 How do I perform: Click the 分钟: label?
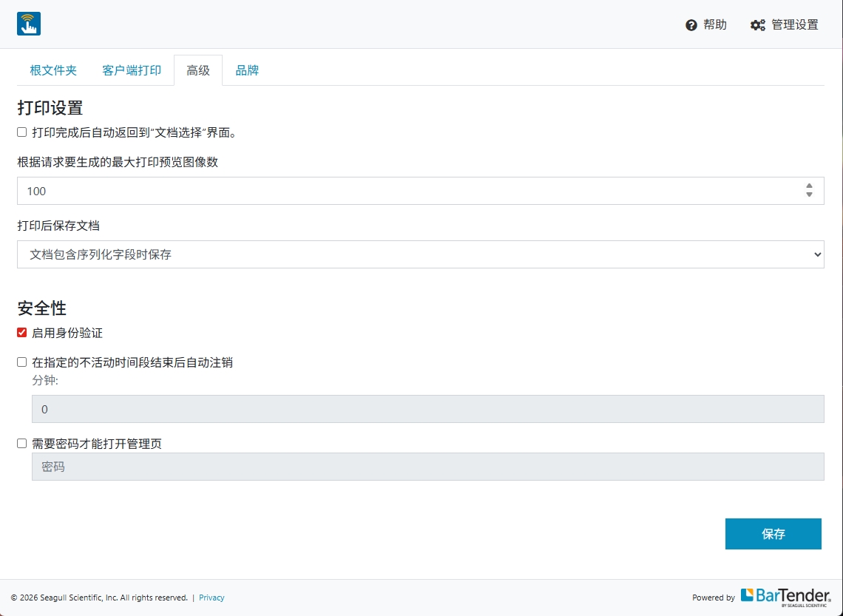pyautogui.click(x=45, y=381)
